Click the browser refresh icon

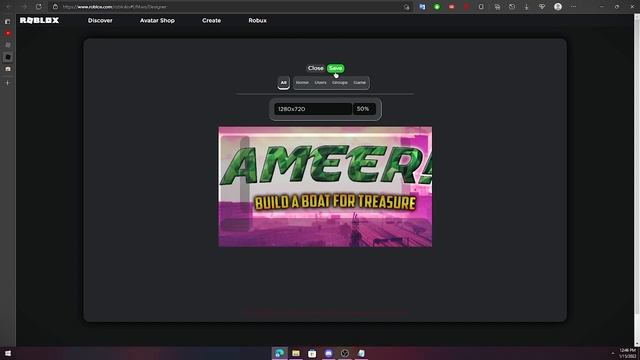click(38, 7)
